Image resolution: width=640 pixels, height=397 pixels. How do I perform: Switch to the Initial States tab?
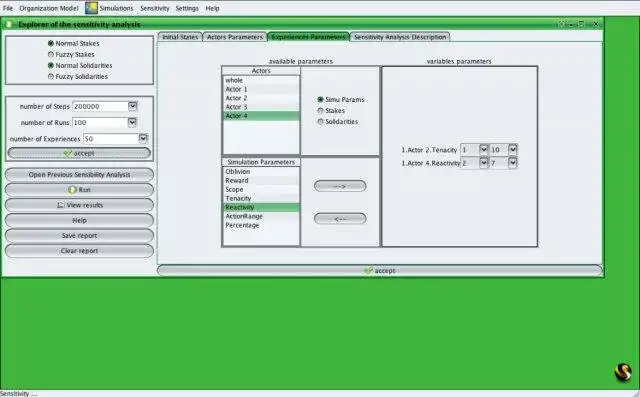(x=180, y=37)
